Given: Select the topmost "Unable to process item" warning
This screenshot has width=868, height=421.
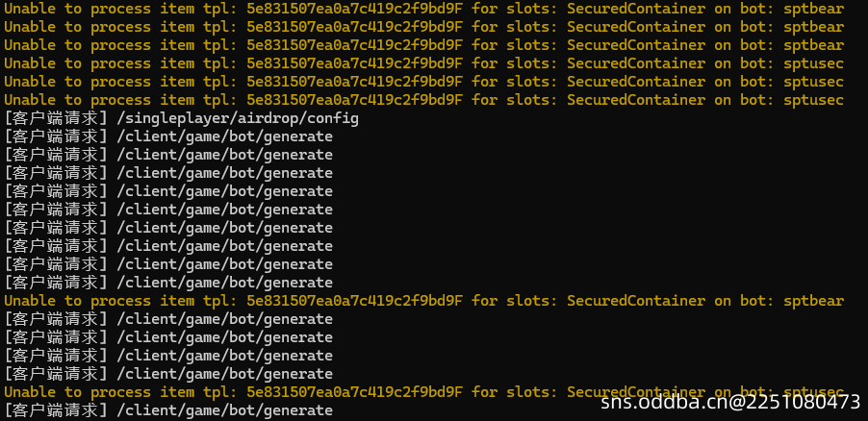Looking at the screenshot, I should (x=423, y=9).
